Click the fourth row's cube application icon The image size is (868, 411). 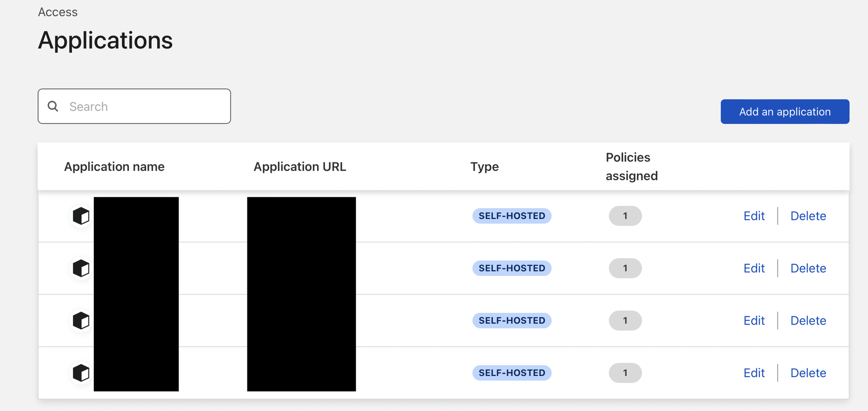[81, 373]
